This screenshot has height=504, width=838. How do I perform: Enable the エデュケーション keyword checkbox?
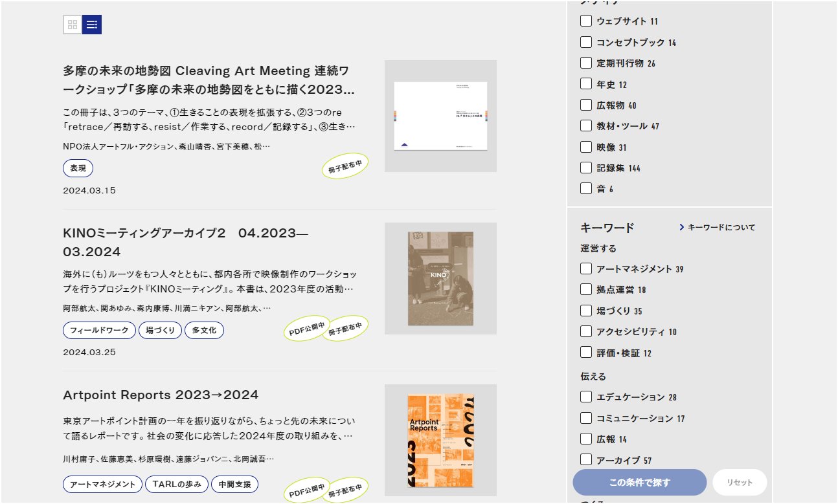586,397
